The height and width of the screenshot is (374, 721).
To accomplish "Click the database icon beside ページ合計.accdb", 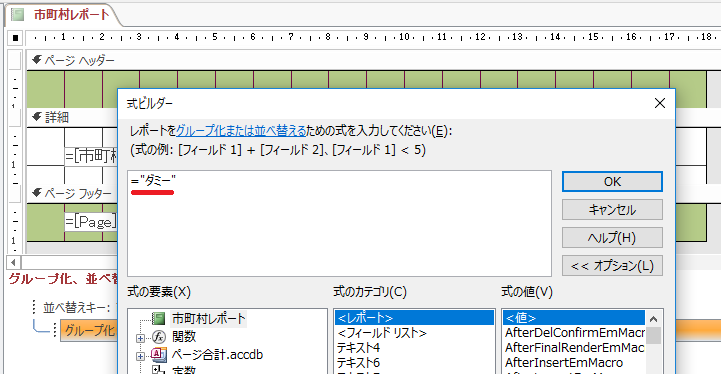I will point(159,355).
